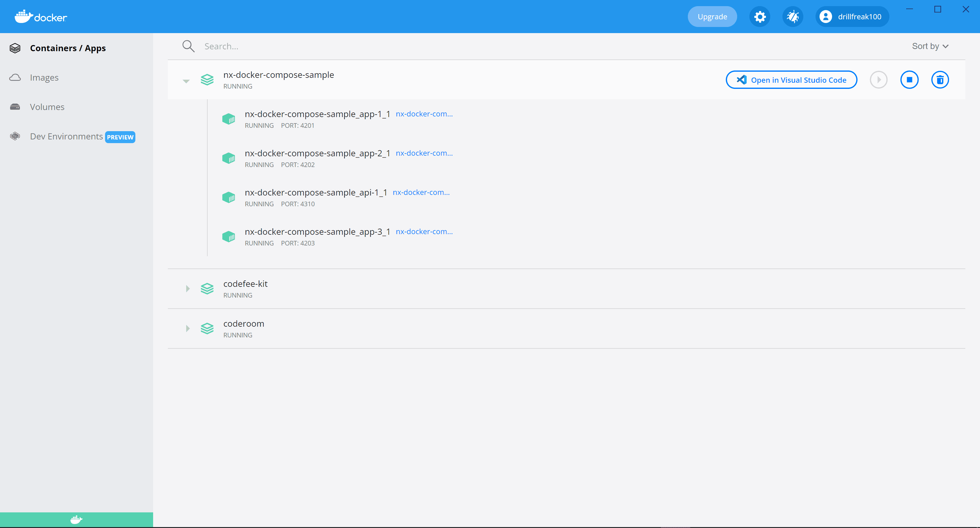Click the search magnifier icon
This screenshot has width=980, height=528.
(x=188, y=46)
